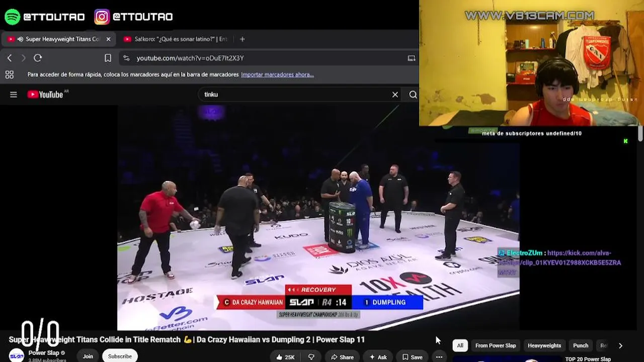Close the Super Heavyweight Titans tab
The image size is (644, 362).
tap(108, 39)
